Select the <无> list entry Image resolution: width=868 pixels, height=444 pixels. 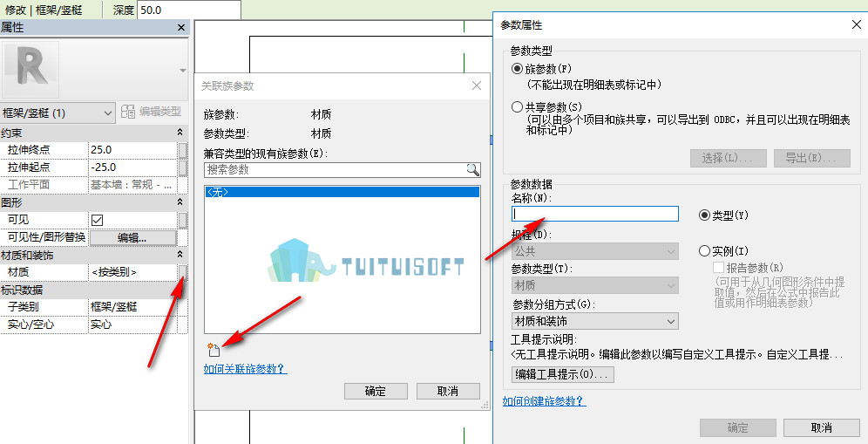tap(342, 192)
